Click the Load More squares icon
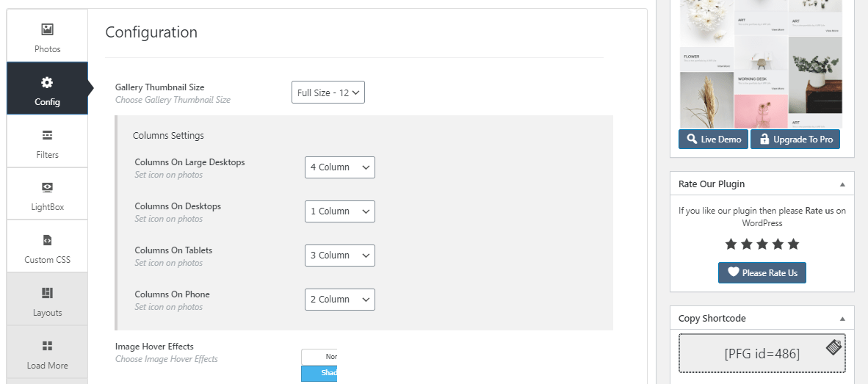This screenshot has width=868, height=384. [47, 346]
